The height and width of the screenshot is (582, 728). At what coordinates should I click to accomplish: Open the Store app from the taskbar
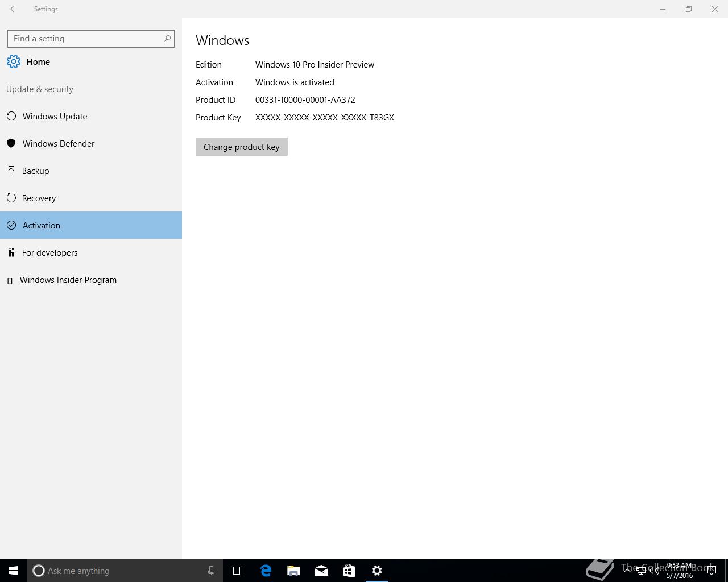point(349,571)
